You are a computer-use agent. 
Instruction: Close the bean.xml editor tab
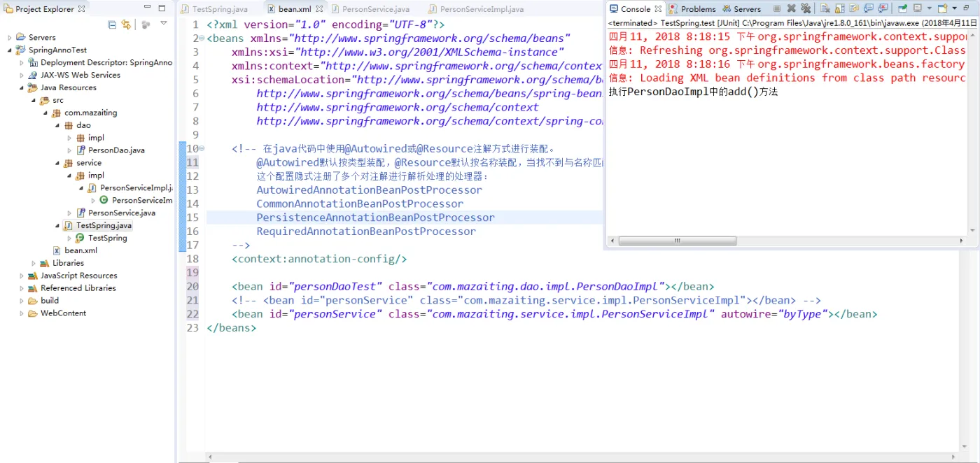pyautogui.click(x=319, y=9)
